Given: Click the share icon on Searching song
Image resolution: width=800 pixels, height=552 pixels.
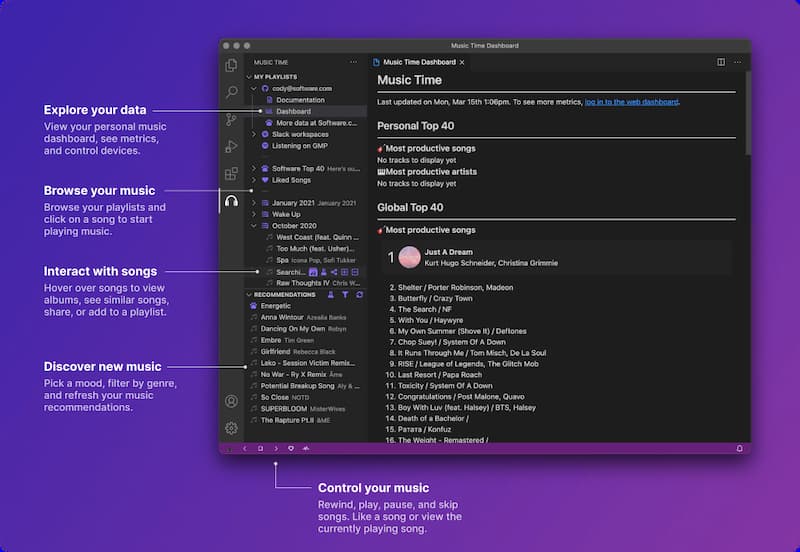Looking at the screenshot, I should [x=334, y=272].
